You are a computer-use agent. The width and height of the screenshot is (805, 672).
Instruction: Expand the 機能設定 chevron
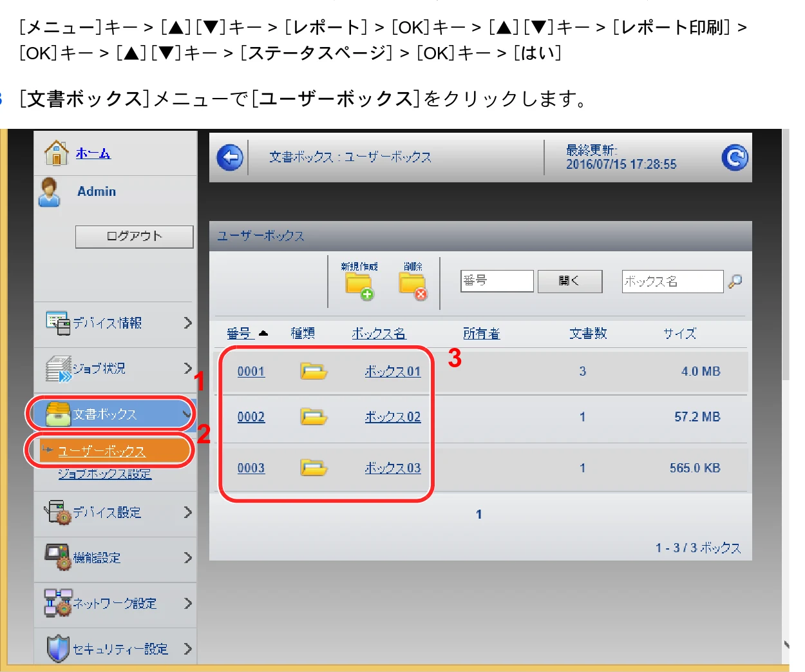187,557
